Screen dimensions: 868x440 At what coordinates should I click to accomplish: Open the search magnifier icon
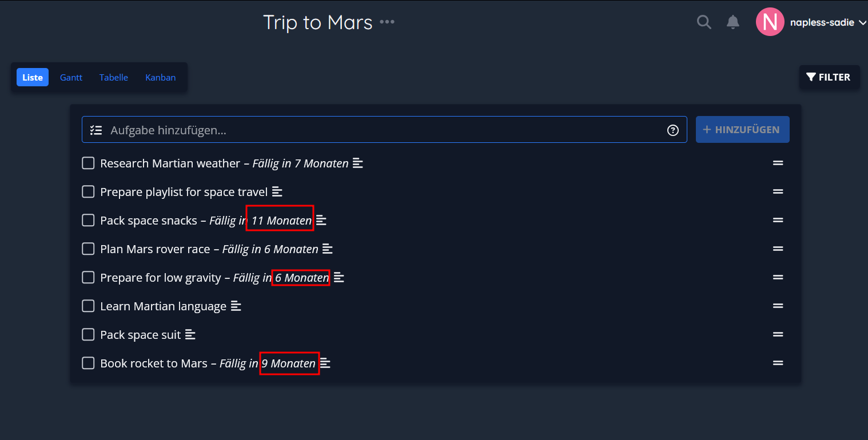pos(704,22)
